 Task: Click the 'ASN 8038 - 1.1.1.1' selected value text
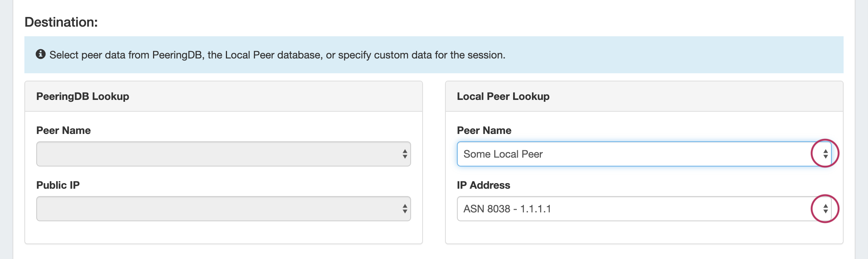(507, 209)
